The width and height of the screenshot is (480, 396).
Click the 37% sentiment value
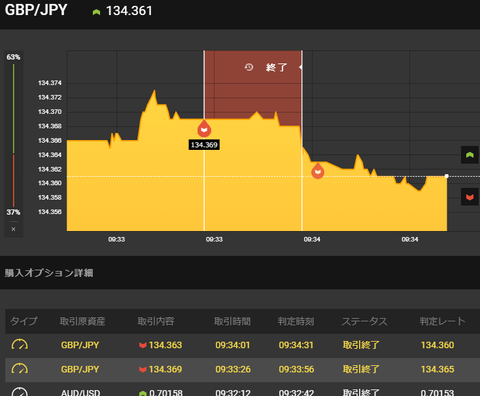coord(13,212)
